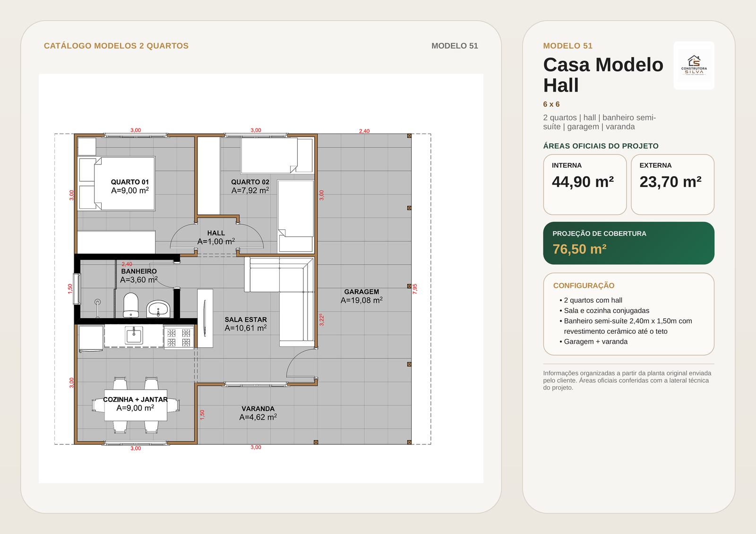
Task: Click the 'COZINHA + JANTAR' label
Action: point(136,399)
